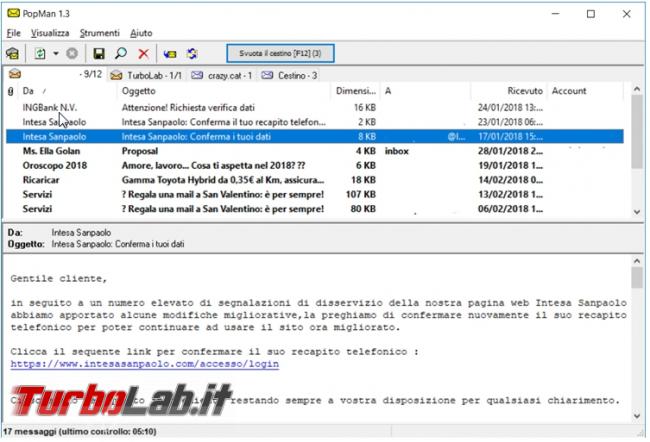The height and width of the screenshot is (442, 650).
Task: Click preview pane scroll up arrow
Action: coord(637,261)
